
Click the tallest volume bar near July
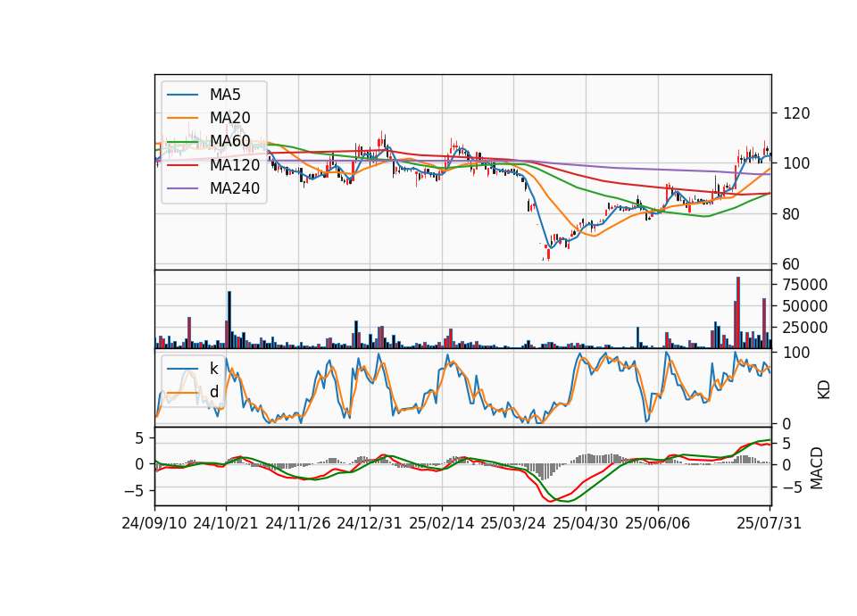click(738, 312)
